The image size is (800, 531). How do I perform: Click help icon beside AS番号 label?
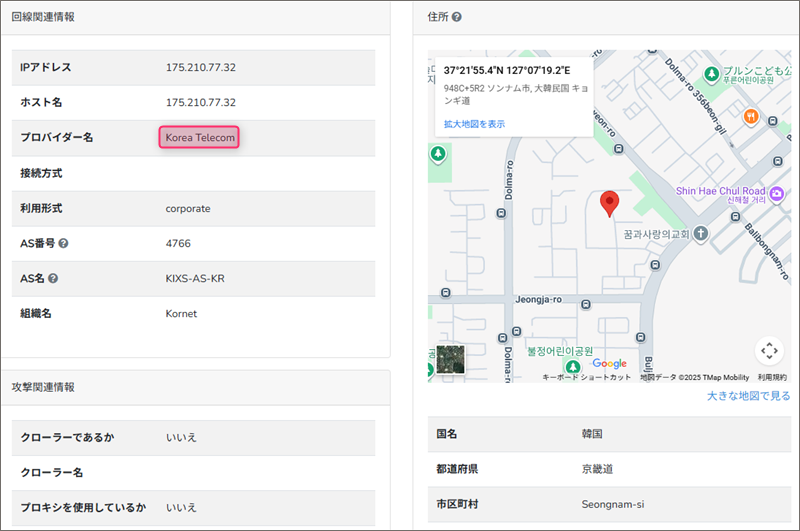[x=63, y=243]
